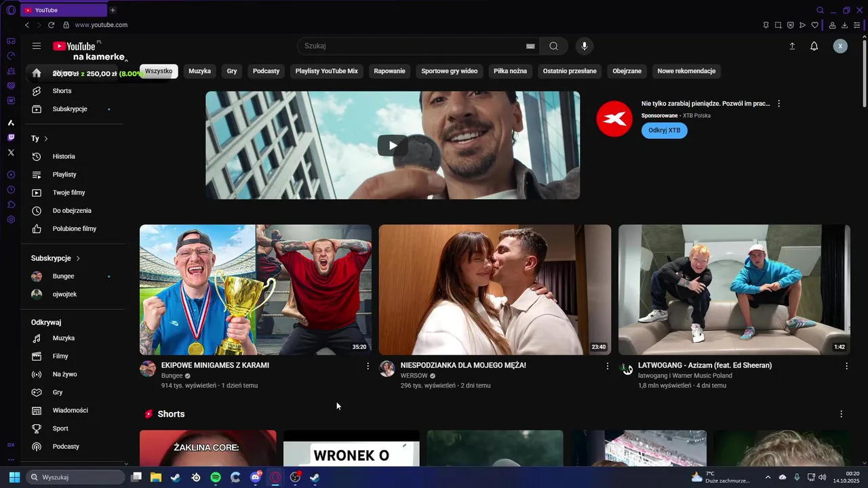Open options for NIESPODZIANKA video

point(608,366)
